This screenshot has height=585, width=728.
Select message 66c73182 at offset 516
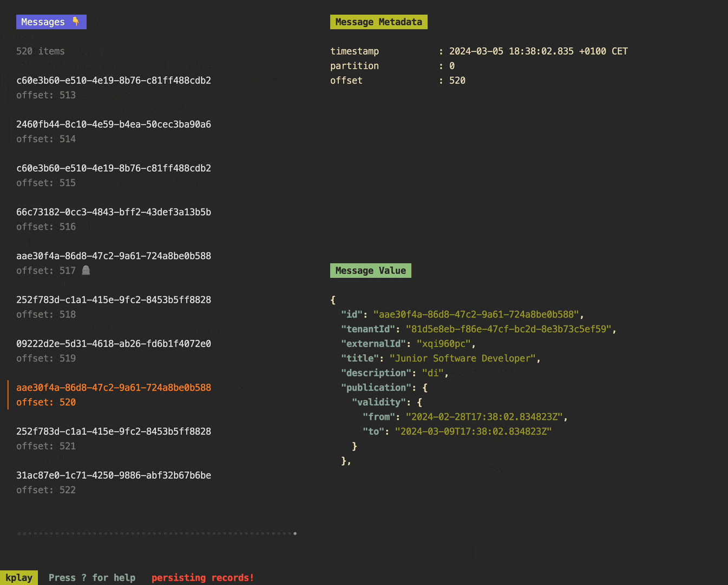coord(113,219)
